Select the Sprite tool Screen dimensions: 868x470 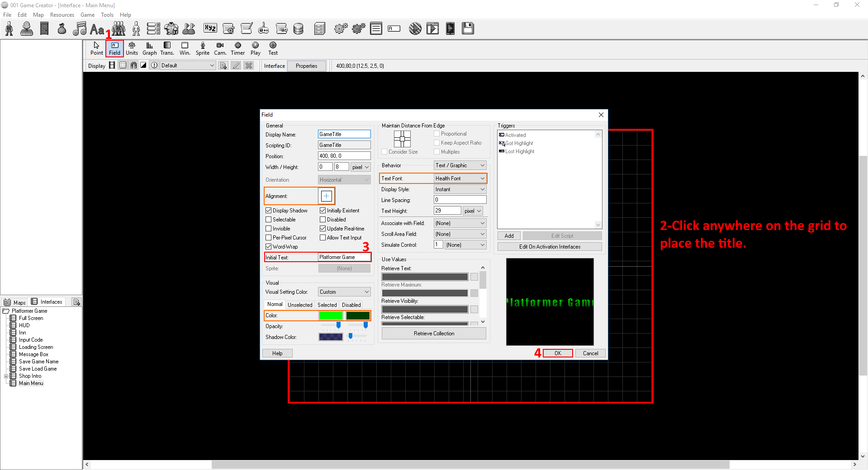202,48
